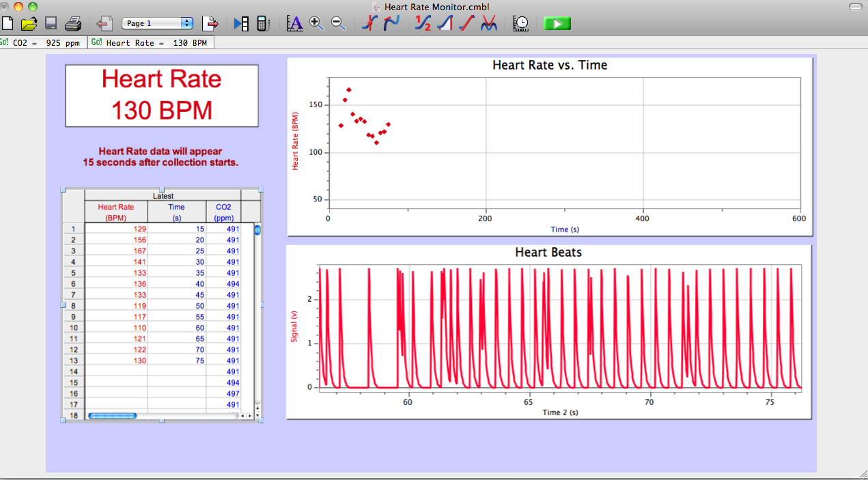
Task: Open a file with the folder icon
Action: coord(29,24)
